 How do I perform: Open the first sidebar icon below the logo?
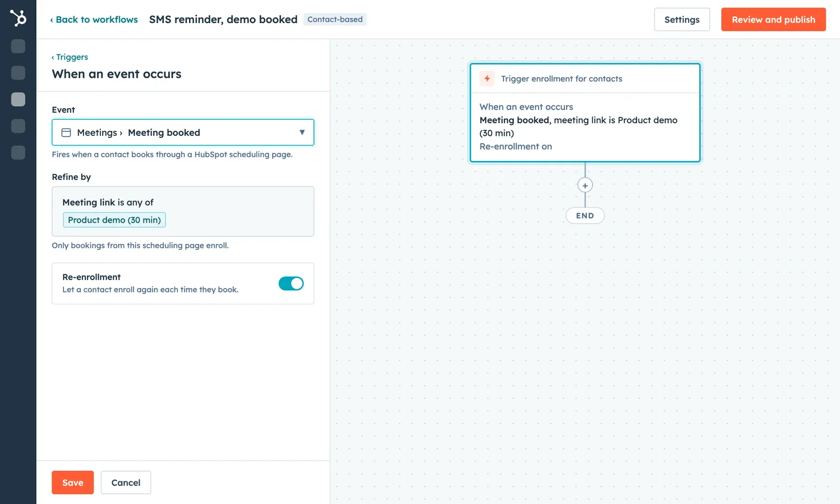tap(18, 46)
